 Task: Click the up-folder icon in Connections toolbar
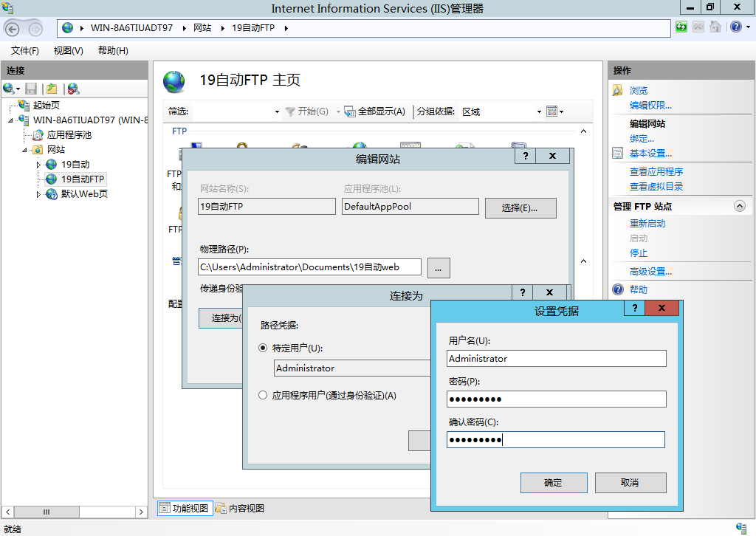click(52, 89)
